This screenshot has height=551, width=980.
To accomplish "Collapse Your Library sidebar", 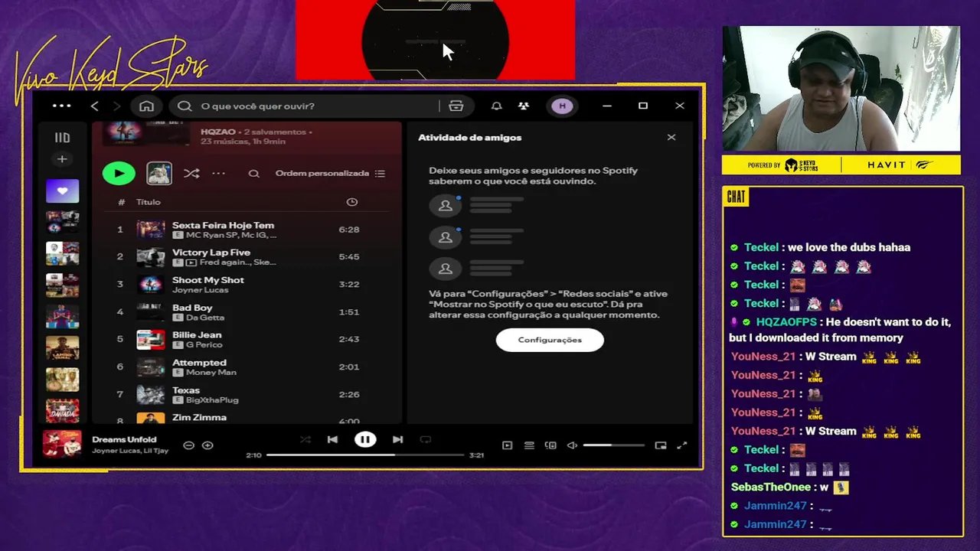I will (x=62, y=138).
